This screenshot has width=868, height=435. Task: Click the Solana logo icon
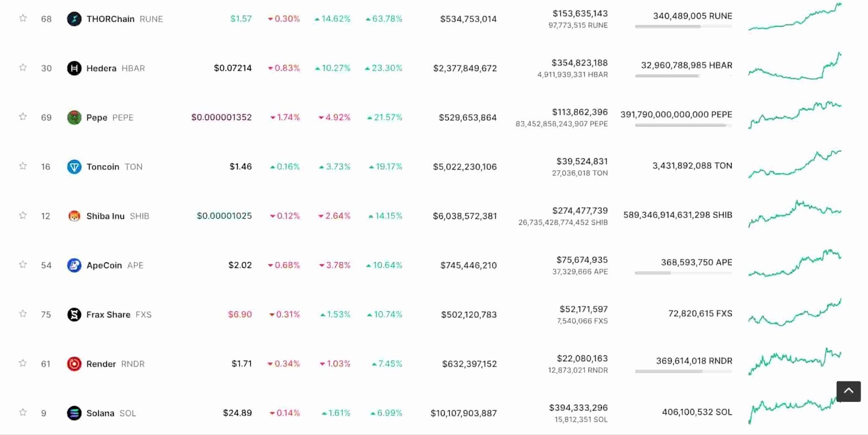[x=74, y=413]
